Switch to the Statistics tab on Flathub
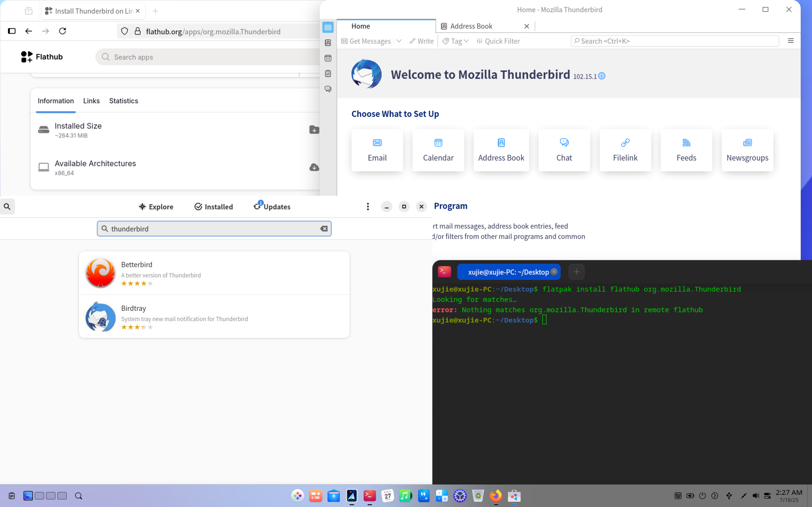This screenshot has height=507, width=812. tap(124, 101)
